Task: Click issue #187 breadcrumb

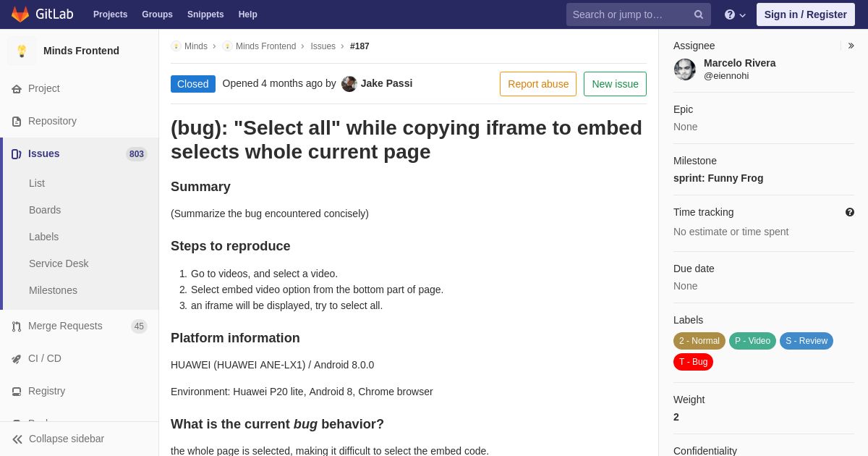Action: click(x=359, y=46)
